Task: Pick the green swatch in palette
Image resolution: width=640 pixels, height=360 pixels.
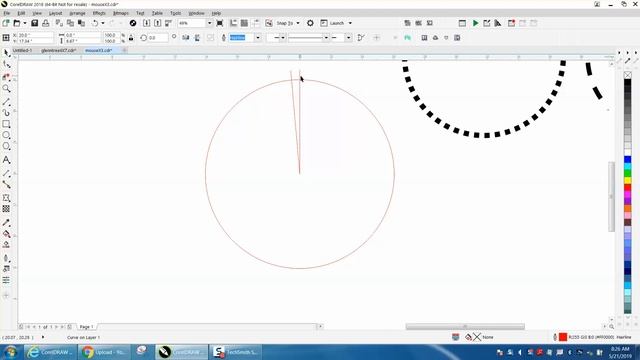Action: (628, 173)
